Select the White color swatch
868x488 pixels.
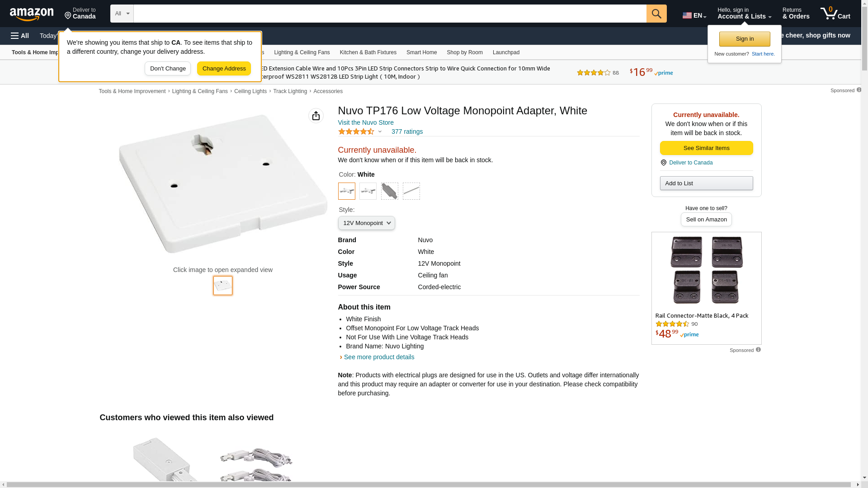pos(347,191)
